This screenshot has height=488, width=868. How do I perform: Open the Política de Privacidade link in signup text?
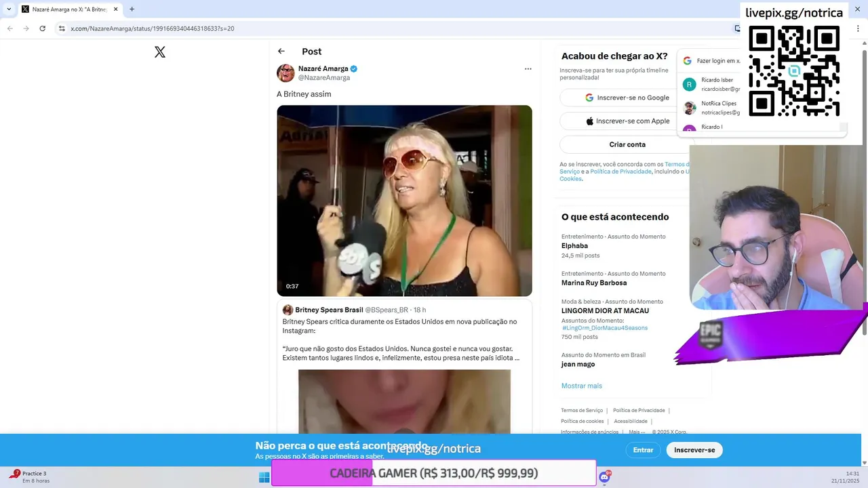click(620, 171)
